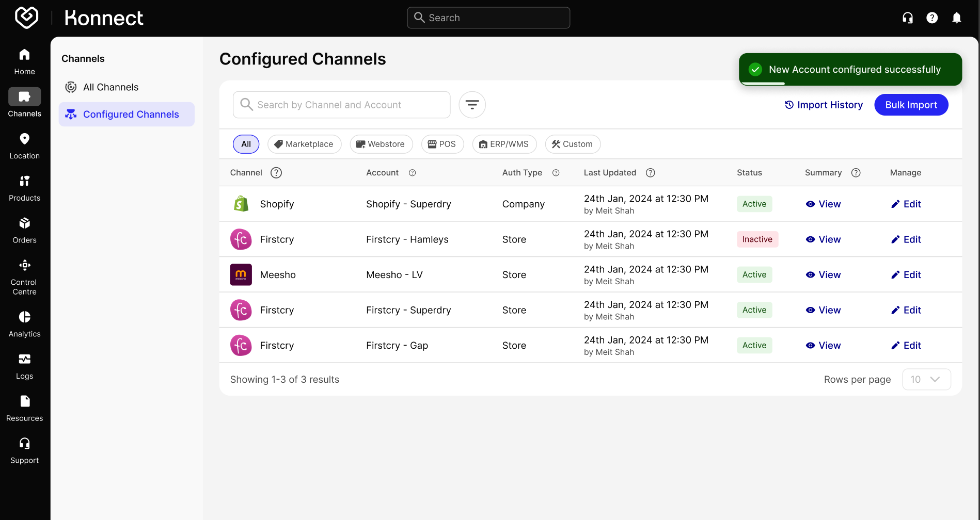Filter by Marketplace channels
Viewport: 980px width, 520px height.
click(x=304, y=144)
